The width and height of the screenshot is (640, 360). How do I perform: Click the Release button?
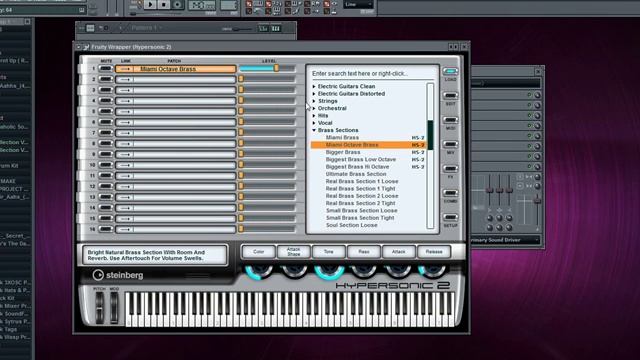[x=434, y=252]
